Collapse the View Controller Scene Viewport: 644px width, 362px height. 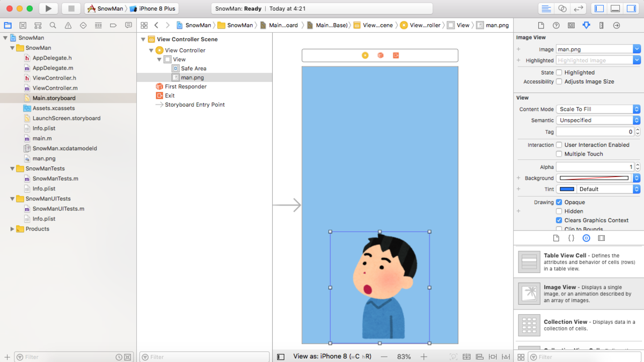point(143,39)
